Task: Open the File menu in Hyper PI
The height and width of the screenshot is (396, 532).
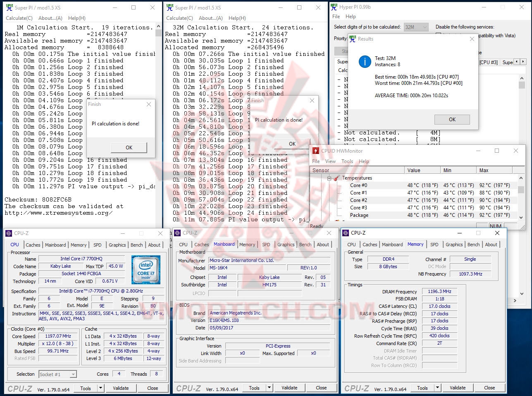Action: click(336, 17)
